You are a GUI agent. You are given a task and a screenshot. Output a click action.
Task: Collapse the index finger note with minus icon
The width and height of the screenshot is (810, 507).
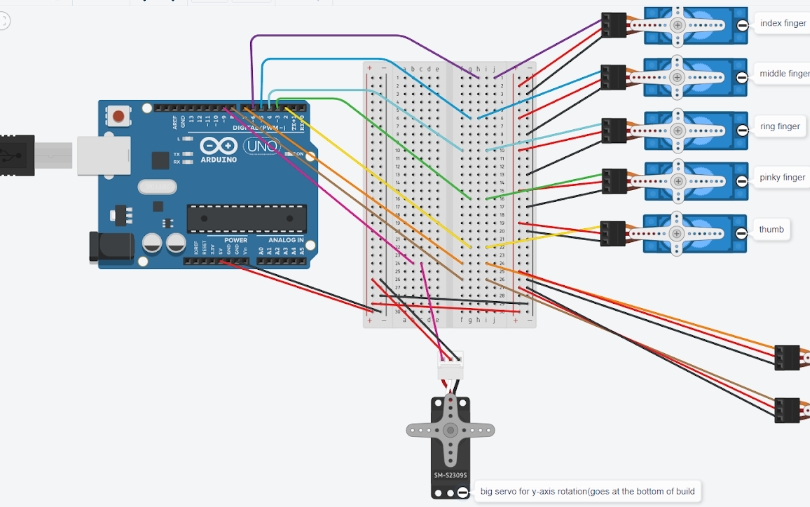(742, 25)
